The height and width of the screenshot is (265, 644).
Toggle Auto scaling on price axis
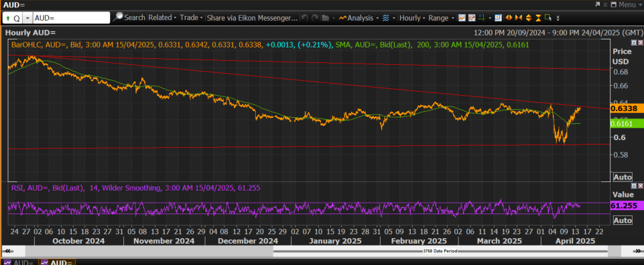623,177
